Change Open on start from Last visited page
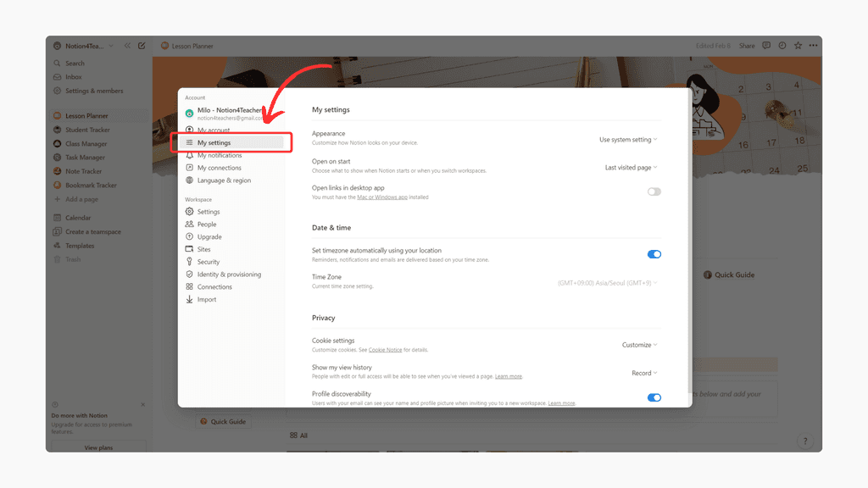 pyautogui.click(x=631, y=167)
